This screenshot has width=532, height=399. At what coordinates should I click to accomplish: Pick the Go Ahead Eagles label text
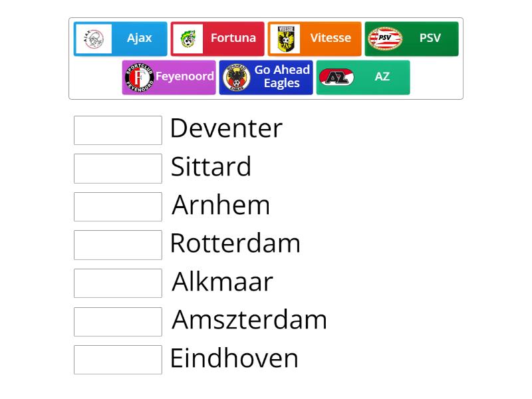point(282,76)
